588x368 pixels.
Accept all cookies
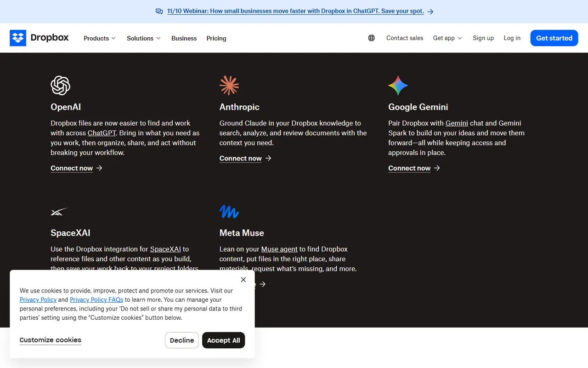coord(223,340)
